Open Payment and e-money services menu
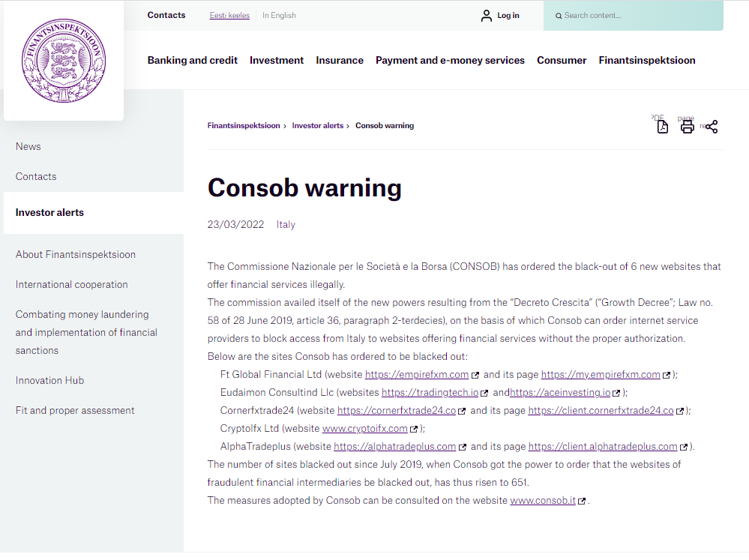 tap(450, 61)
